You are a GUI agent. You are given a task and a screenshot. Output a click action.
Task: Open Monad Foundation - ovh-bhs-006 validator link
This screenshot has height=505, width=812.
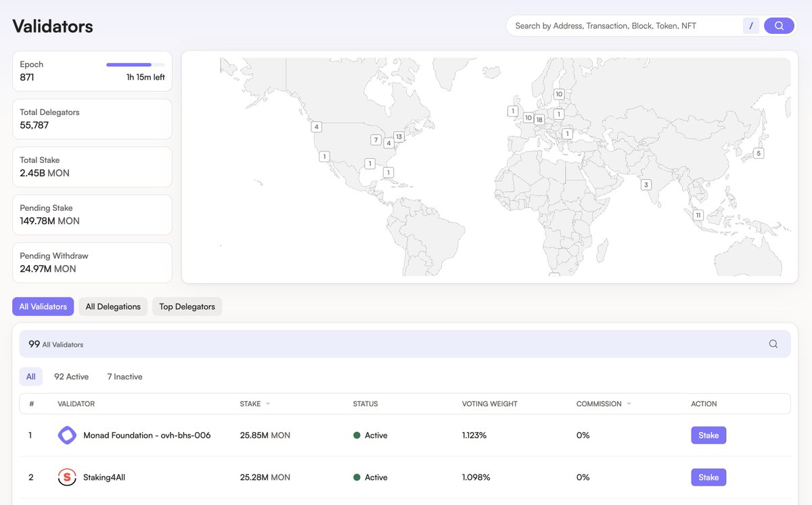tap(147, 435)
